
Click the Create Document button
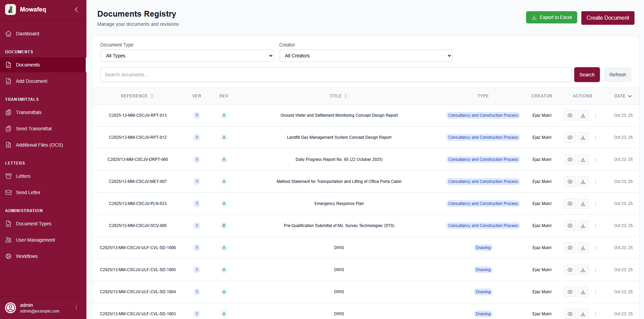(x=607, y=18)
